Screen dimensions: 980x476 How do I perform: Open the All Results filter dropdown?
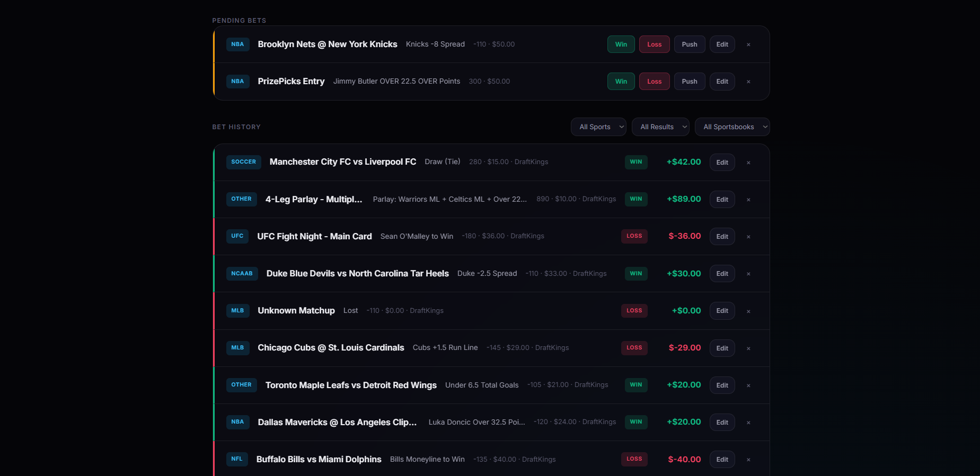(660, 127)
